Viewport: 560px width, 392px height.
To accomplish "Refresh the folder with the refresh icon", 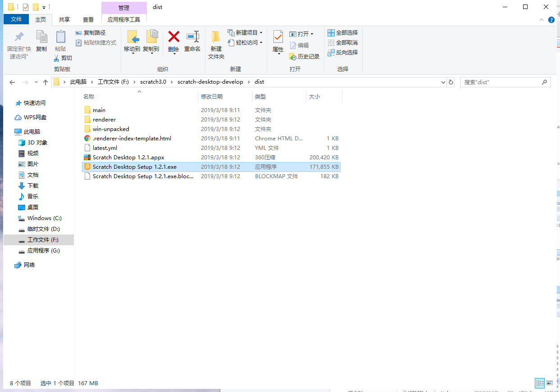I will [451, 82].
